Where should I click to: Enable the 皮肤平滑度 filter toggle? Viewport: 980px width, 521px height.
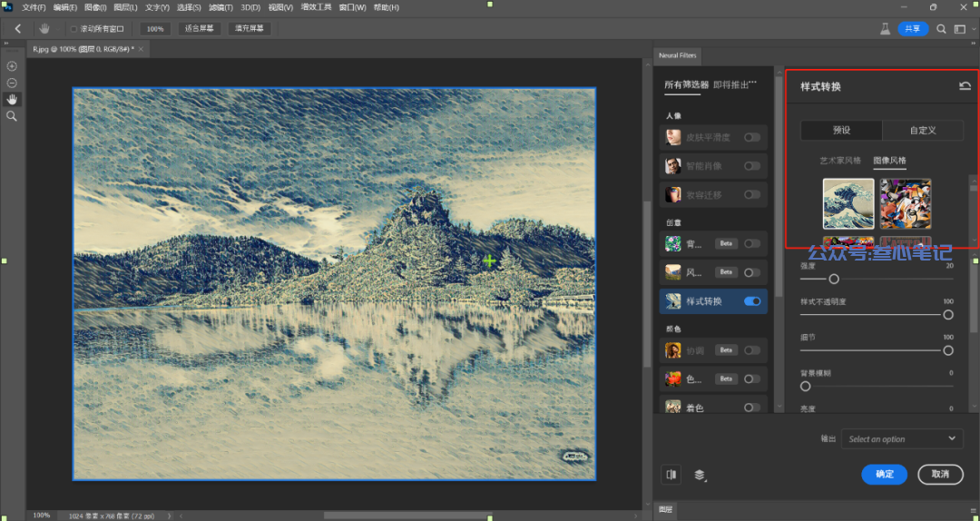pos(751,137)
